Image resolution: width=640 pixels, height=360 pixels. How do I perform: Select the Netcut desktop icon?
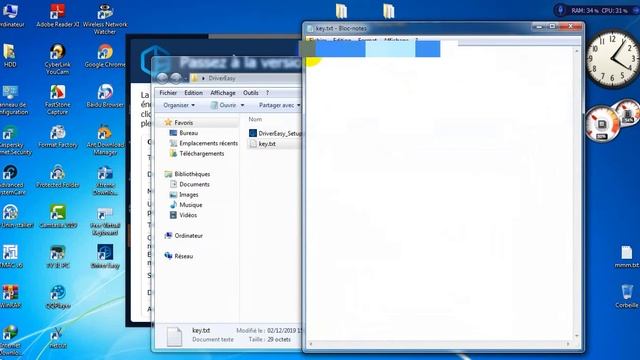(58, 337)
